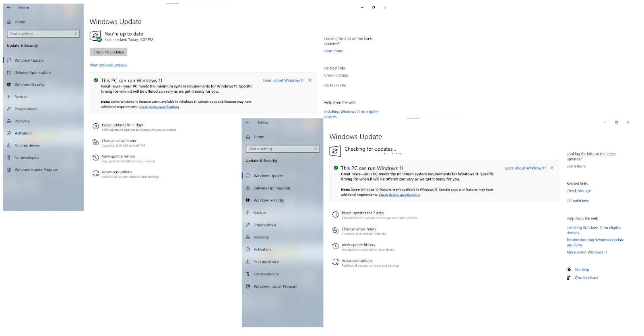644x336 pixels.
Task: Click For developers icon in lower-right sidebar
Action: tap(248, 274)
